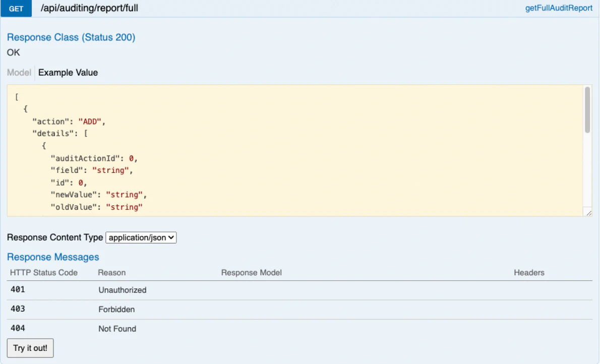Select the Example Value tab
The width and height of the screenshot is (600, 364).
68,73
